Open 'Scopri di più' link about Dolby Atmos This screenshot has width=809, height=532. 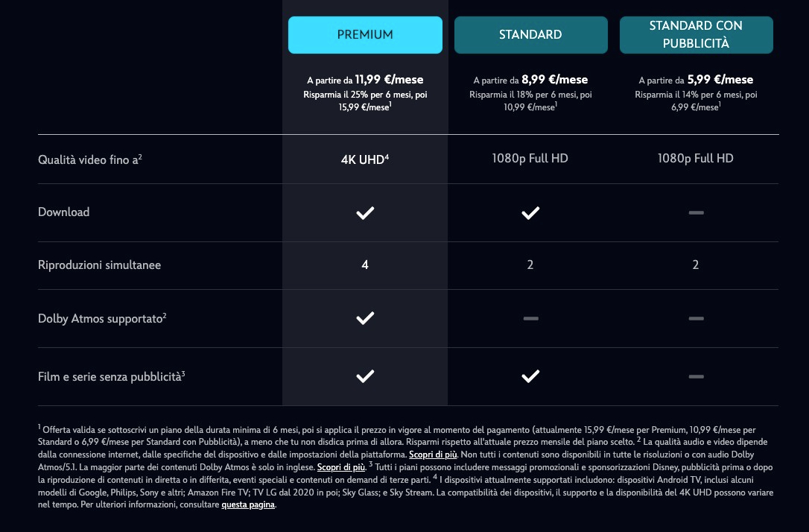point(341,467)
